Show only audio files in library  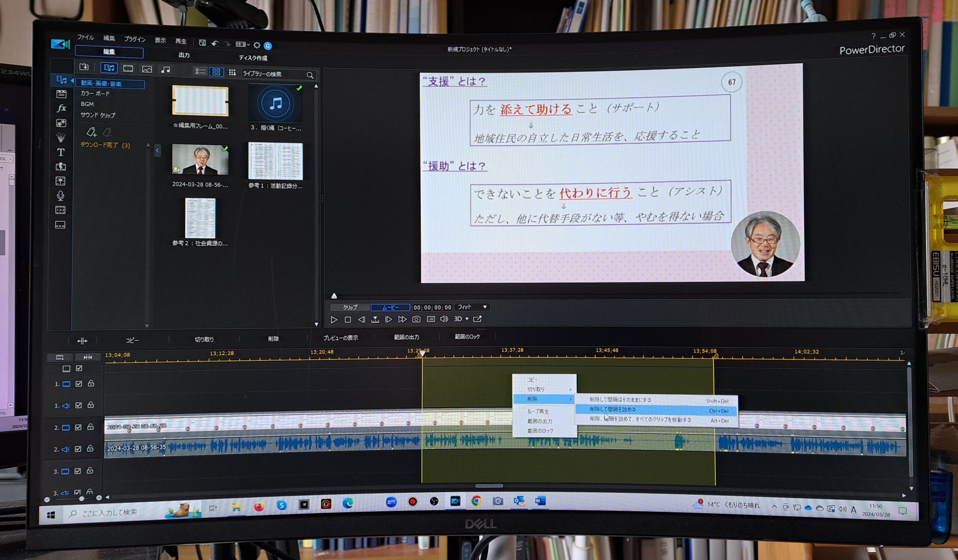click(x=165, y=70)
